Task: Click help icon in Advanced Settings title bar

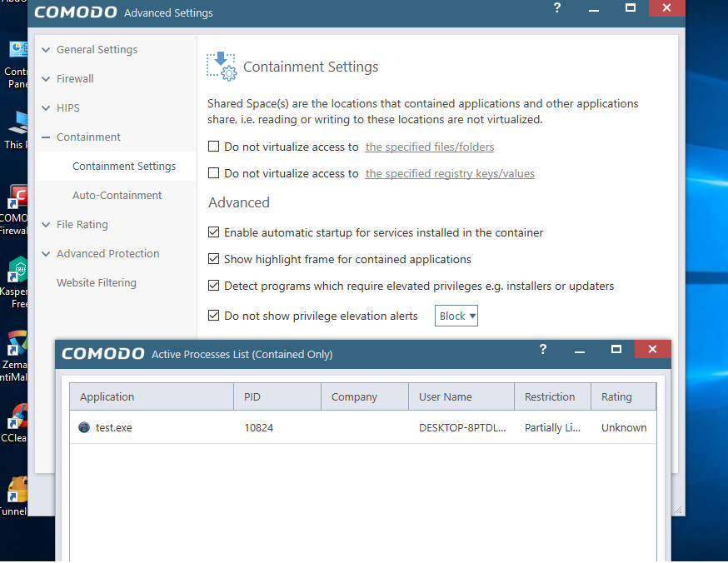Action: point(557,7)
